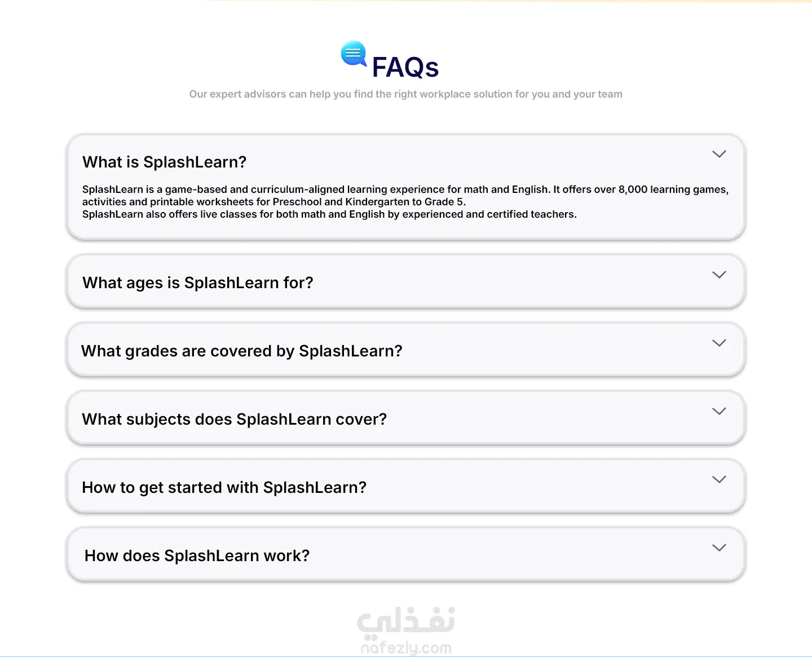Expand chevron for 'What subjects does SplashLearn cover?'
Image resolution: width=812 pixels, height=657 pixels.
(719, 411)
